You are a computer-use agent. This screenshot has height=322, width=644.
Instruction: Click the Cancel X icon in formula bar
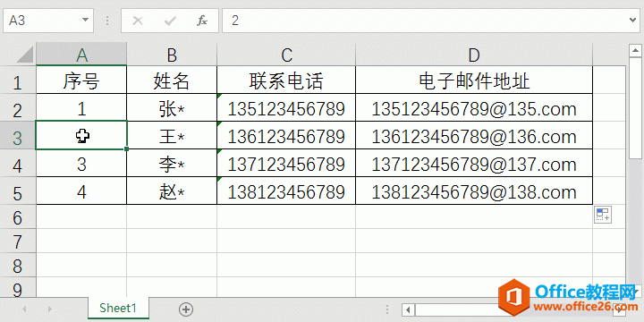138,21
